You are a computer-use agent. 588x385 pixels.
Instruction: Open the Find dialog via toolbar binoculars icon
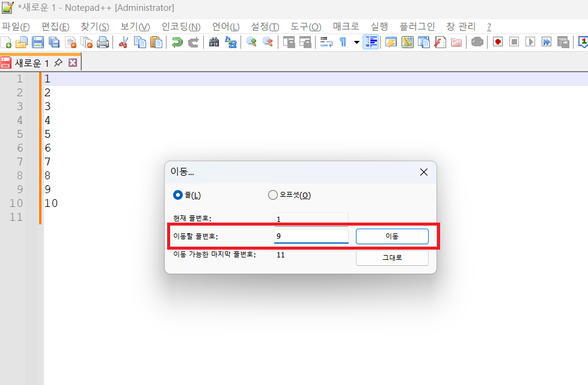(215, 42)
